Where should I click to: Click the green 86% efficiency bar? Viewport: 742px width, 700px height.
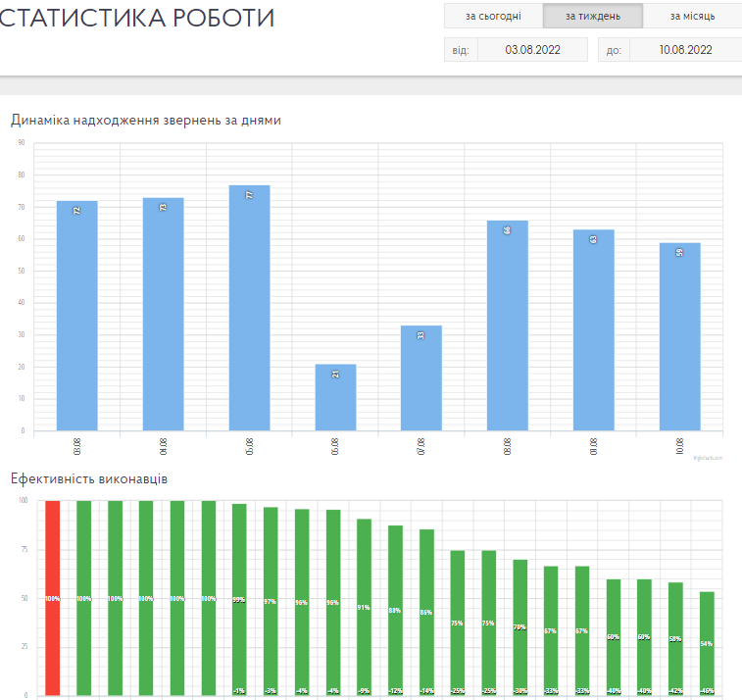(426, 613)
